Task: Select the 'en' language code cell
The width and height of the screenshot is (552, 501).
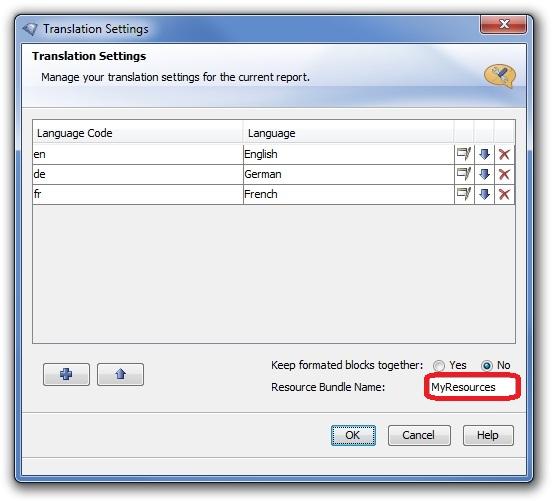Action: coord(138,154)
